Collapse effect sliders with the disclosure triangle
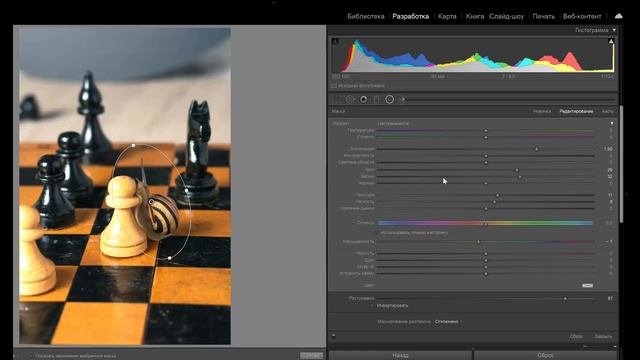This screenshot has width=640, height=360. (x=611, y=123)
